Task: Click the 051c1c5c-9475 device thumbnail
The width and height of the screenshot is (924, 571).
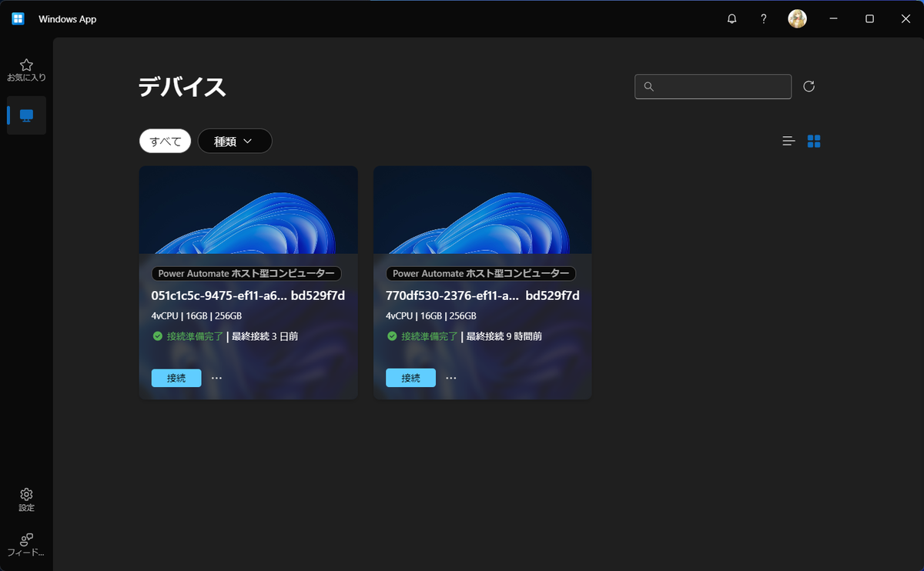Action: (249, 210)
